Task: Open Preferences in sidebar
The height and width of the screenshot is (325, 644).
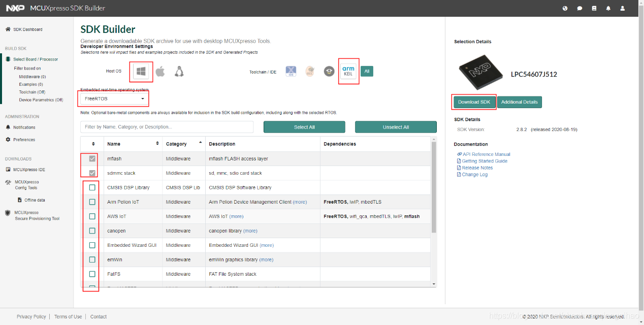Action: pyautogui.click(x=20, y=140)
